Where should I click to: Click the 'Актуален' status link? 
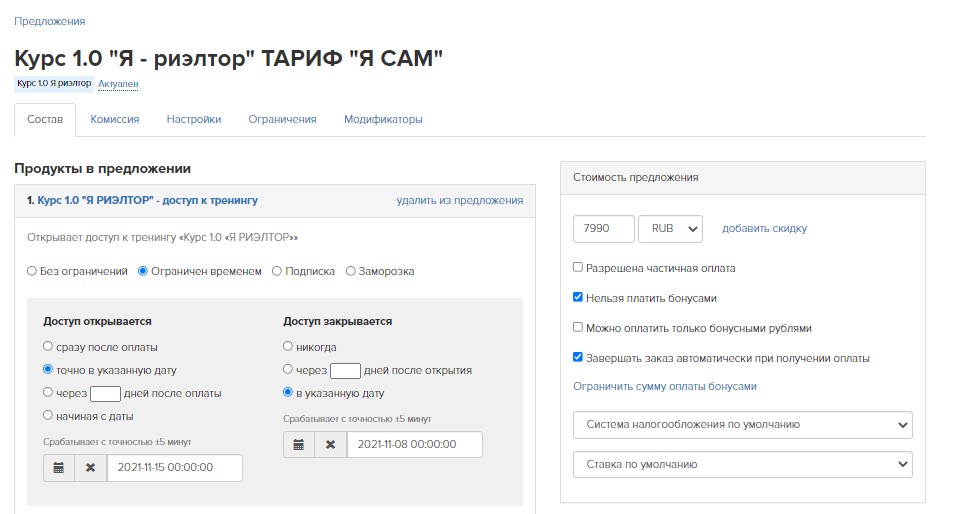tap(118, 84)
